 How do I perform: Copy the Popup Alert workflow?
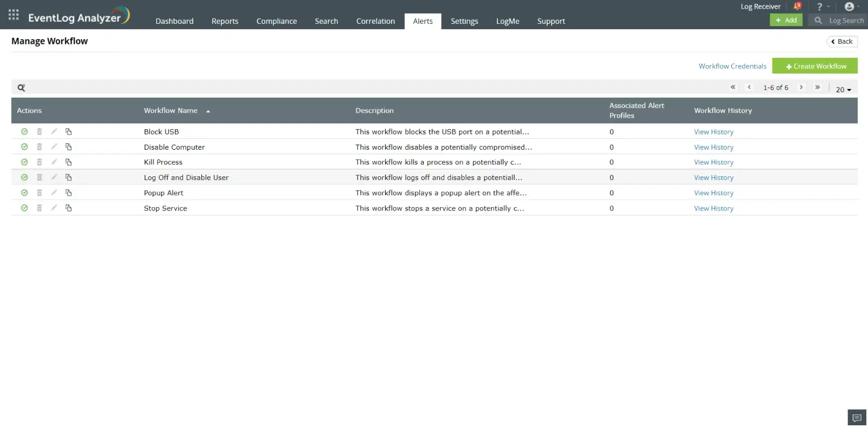[68, 193]
